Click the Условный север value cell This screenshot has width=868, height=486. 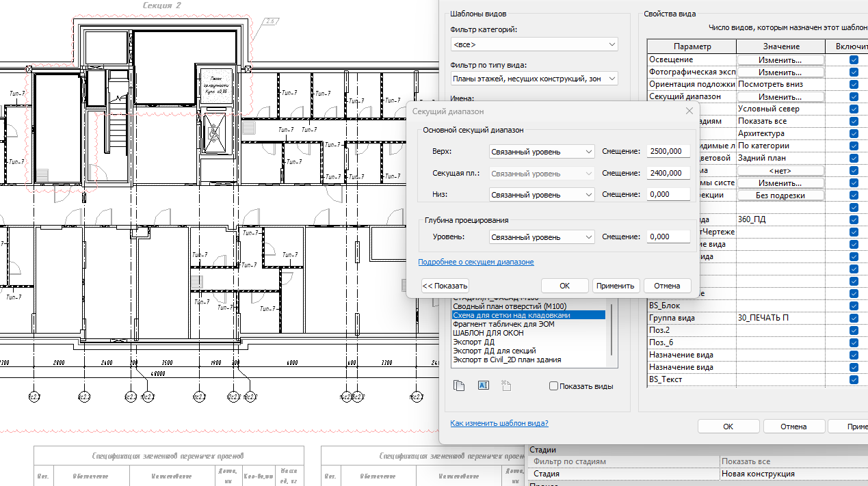click(780, 109)
